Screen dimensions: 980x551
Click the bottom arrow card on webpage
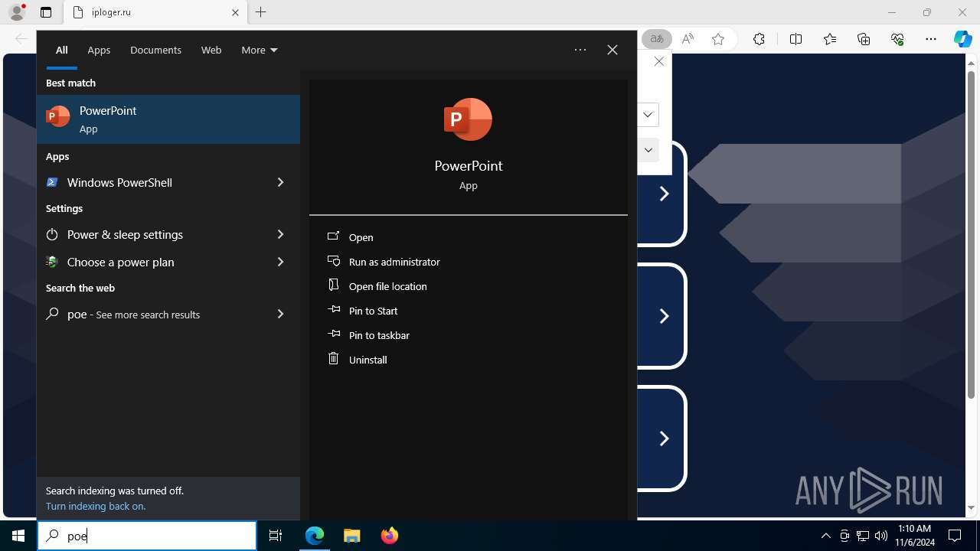pos(662,439)
